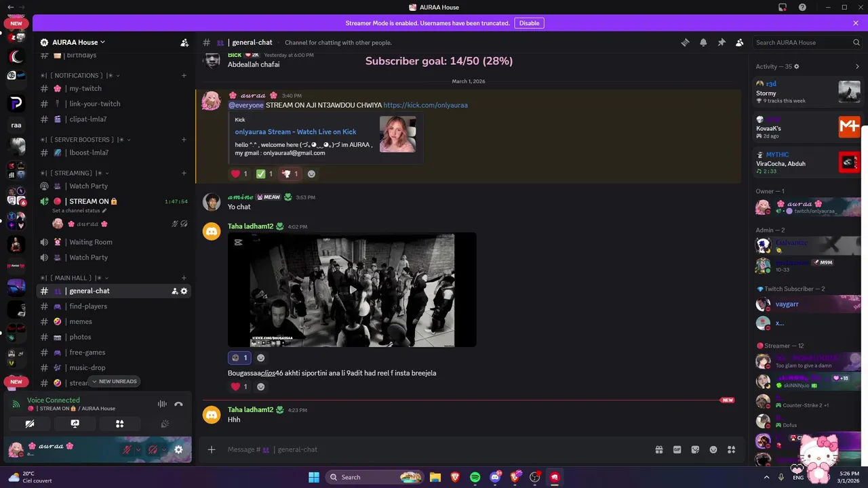
Task: Open the find-players channel
Action: point(113,306)
